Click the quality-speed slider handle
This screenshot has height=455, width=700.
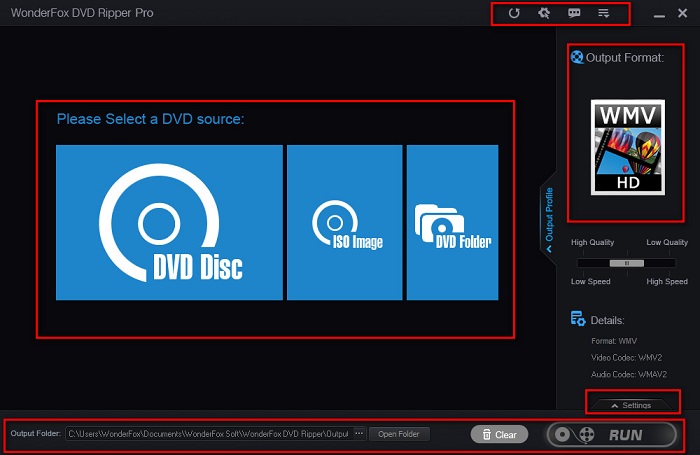click(627, 263)
